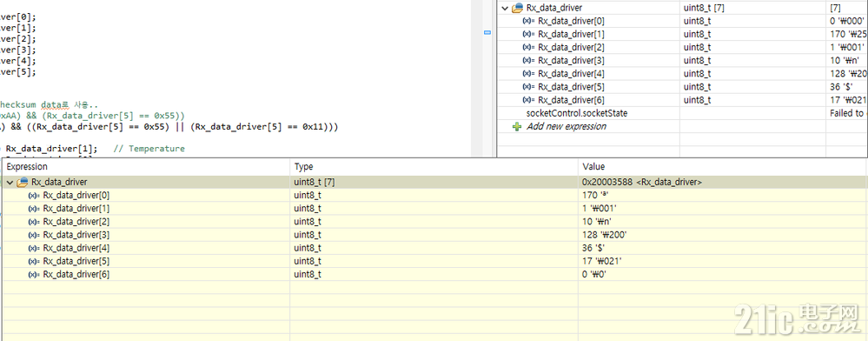The width and height of the screenshot is (868, 341).
Task: Click variable icon of upper Rx_data_driver[4]
Action: click(x=528, y=74)
